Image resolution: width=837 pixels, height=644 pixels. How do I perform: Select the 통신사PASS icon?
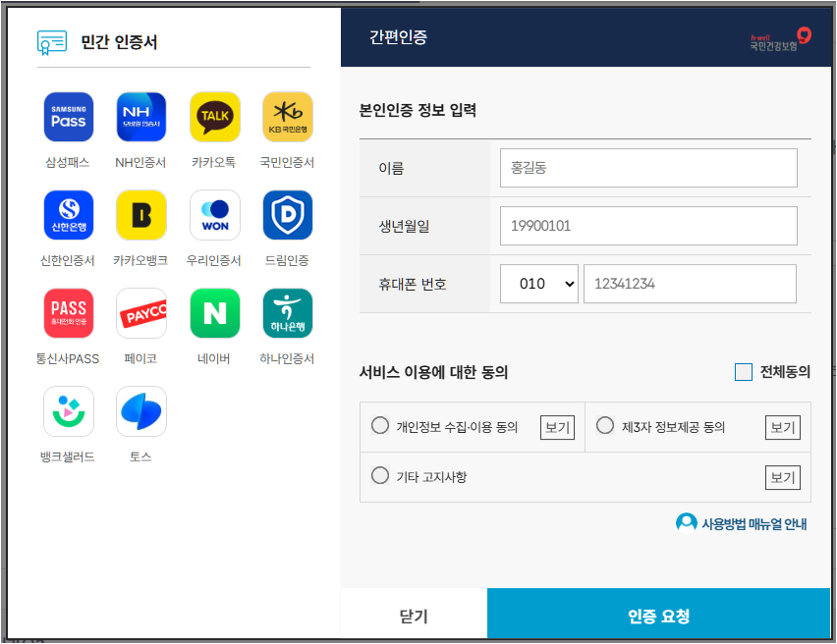69,313
